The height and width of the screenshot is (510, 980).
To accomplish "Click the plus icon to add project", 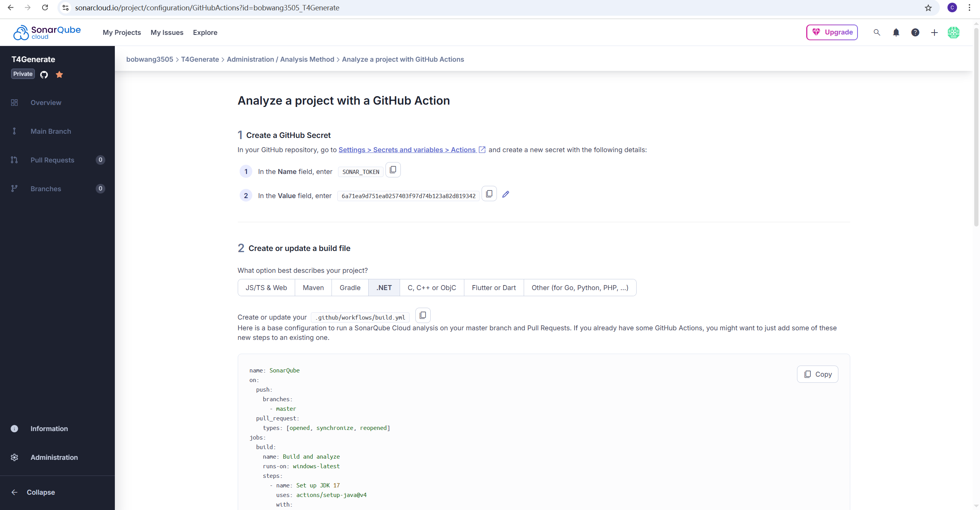I will click(x=934, y=33).
